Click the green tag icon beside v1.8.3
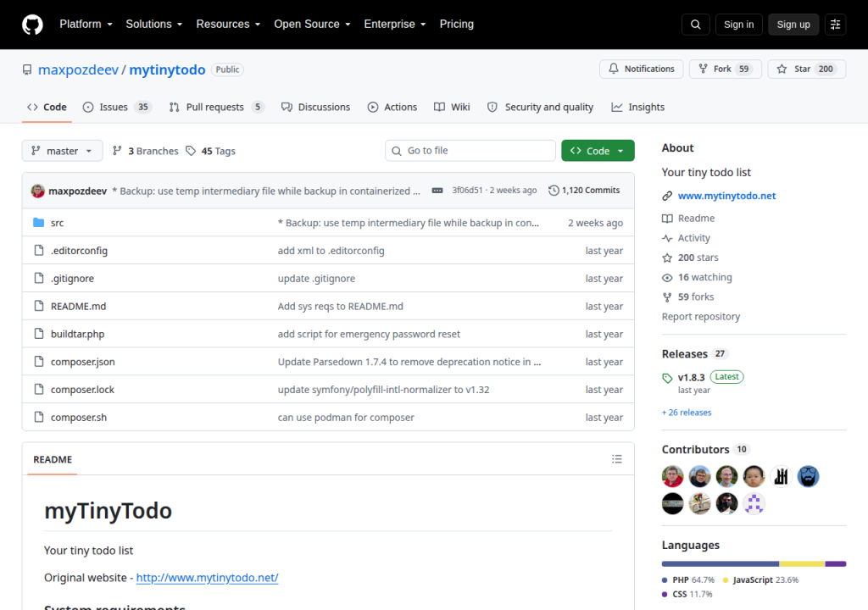Viewport: 868px width, 610px height. coord(667,378)
